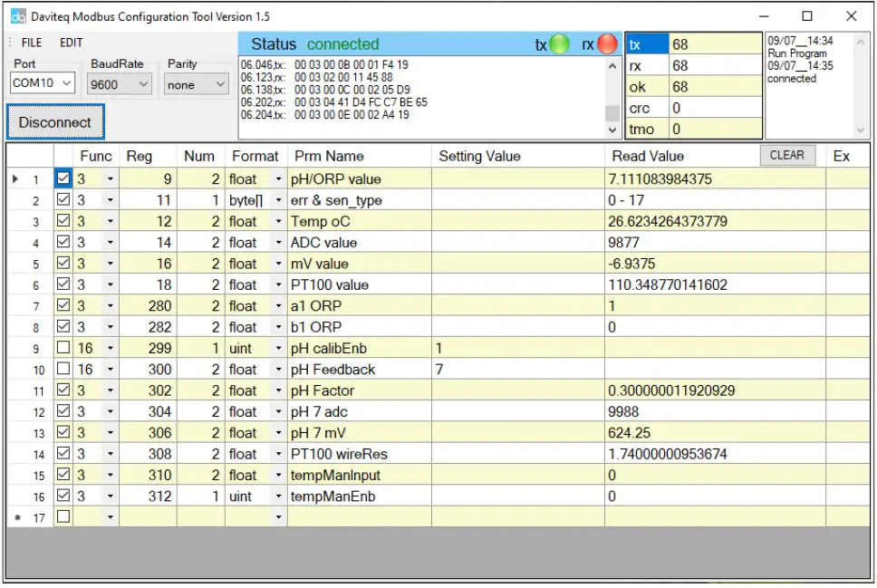Click the CLEAR button

[786, 155]
